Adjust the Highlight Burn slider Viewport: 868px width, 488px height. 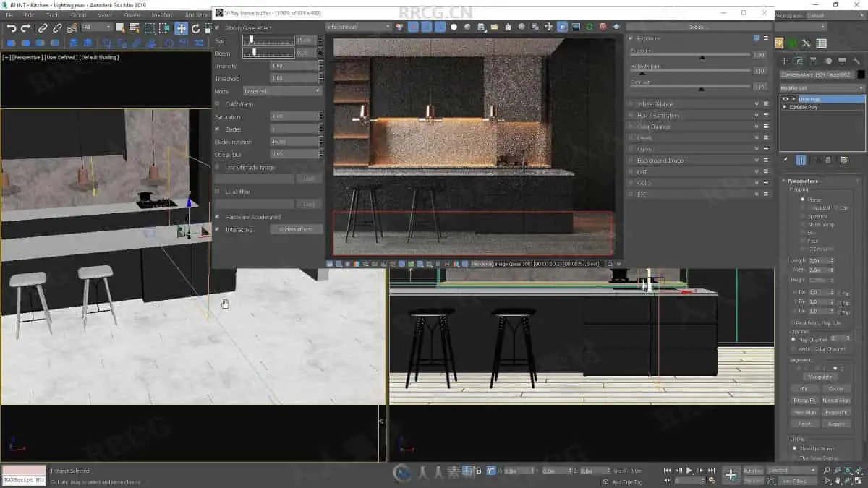(x=642, y=73)
